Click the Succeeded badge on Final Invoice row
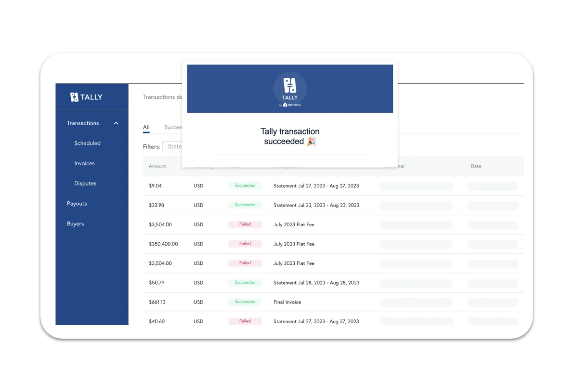This screenshot has width=574, height=392. tap(245, 301)
